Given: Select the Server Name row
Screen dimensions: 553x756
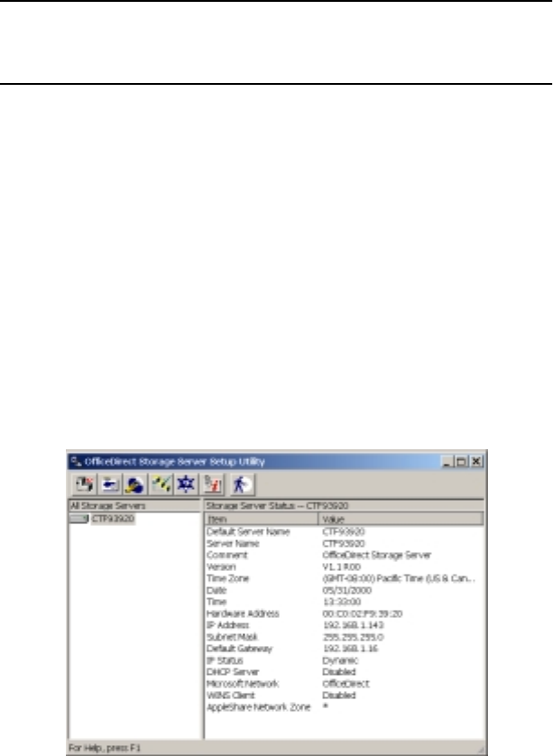Looking at the screenshot, I should coord(345,543).
